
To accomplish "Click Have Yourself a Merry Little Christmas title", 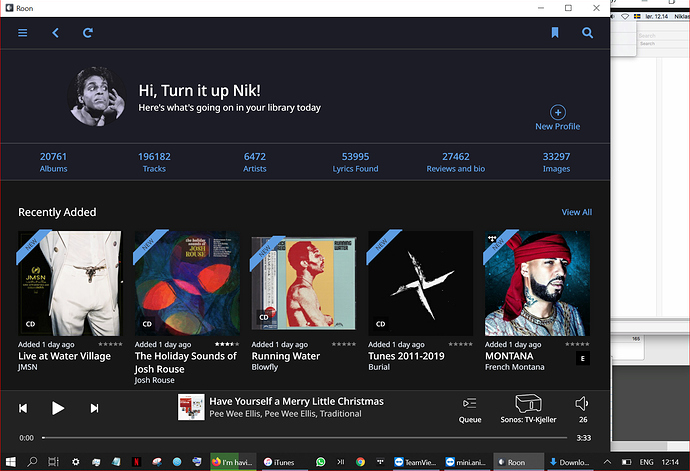I will click(x=297, y=401).
